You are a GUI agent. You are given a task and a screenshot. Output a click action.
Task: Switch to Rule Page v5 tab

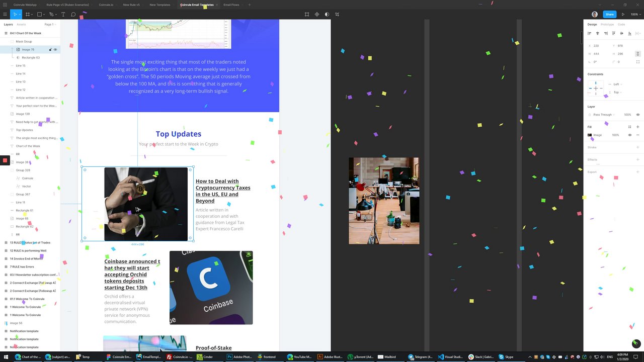coord(67,5)
